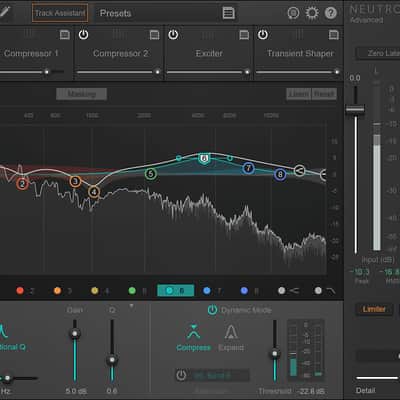Select the highlighted band 6 selector
The width and height of the screenshot is (400, 400).
point(176,291)
